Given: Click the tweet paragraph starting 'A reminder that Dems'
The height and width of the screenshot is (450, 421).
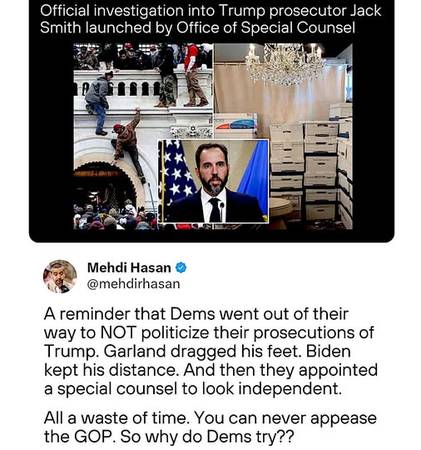Looking at the screenshot, I should tap(211, 351).
